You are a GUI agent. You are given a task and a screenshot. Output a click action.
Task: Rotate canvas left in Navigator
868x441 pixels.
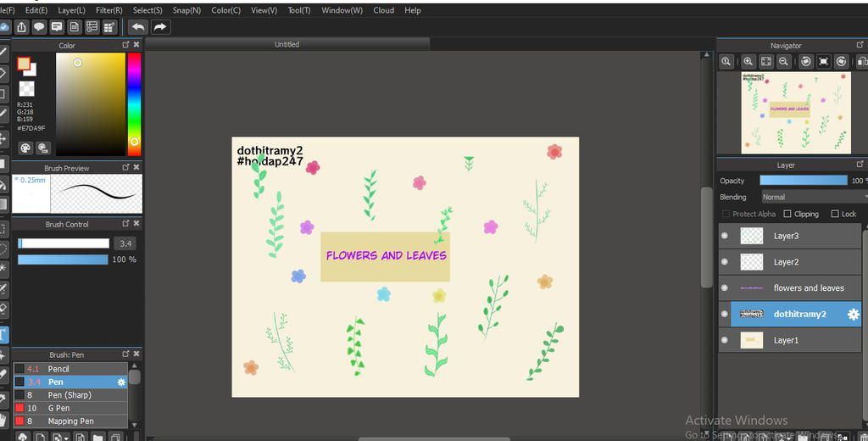[x=806, y=62]
